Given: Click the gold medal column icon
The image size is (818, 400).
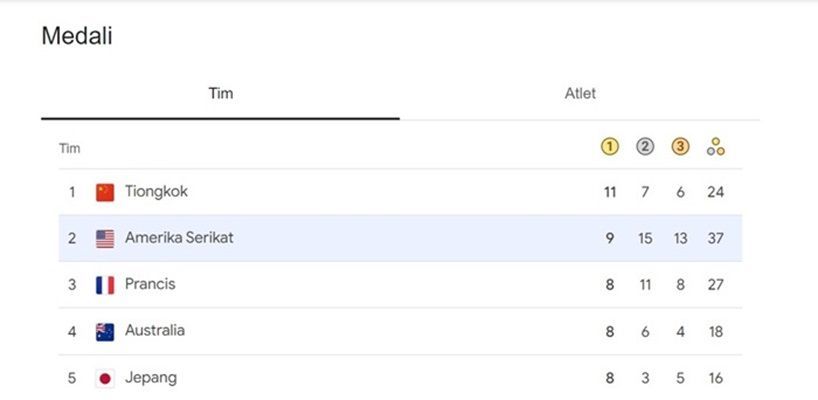Looking at the screenshot, I should point(609,148).
